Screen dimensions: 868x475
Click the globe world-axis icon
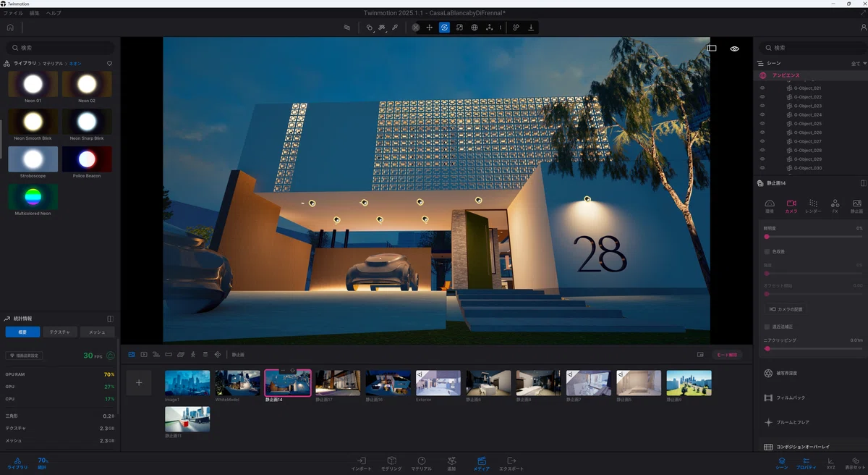475,28
